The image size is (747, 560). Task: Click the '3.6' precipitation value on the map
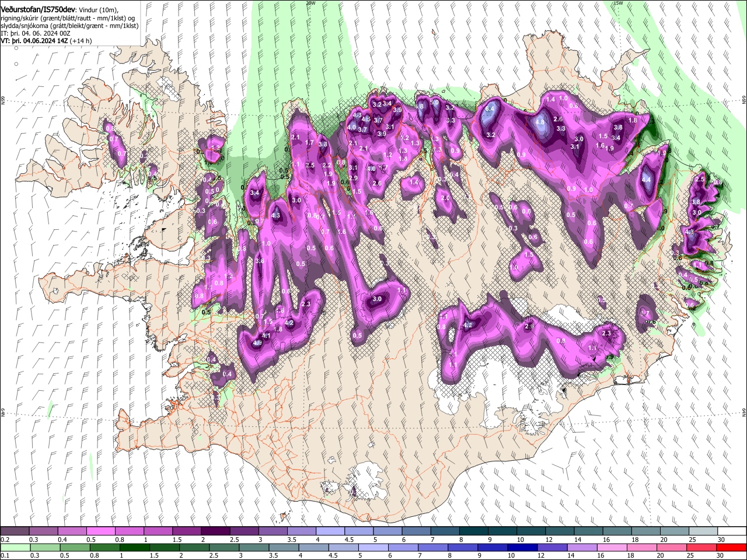[260, 261]
